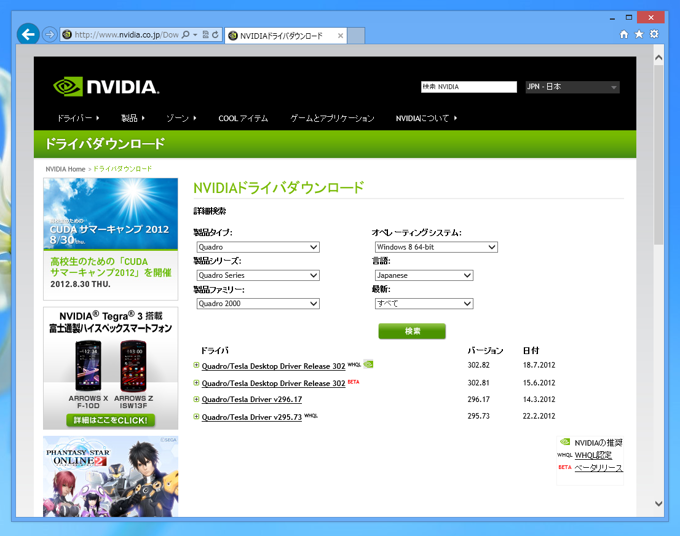Open 最新 dropdown showing すべて
This screenshot has width=680, height=536.
(424, 304)
